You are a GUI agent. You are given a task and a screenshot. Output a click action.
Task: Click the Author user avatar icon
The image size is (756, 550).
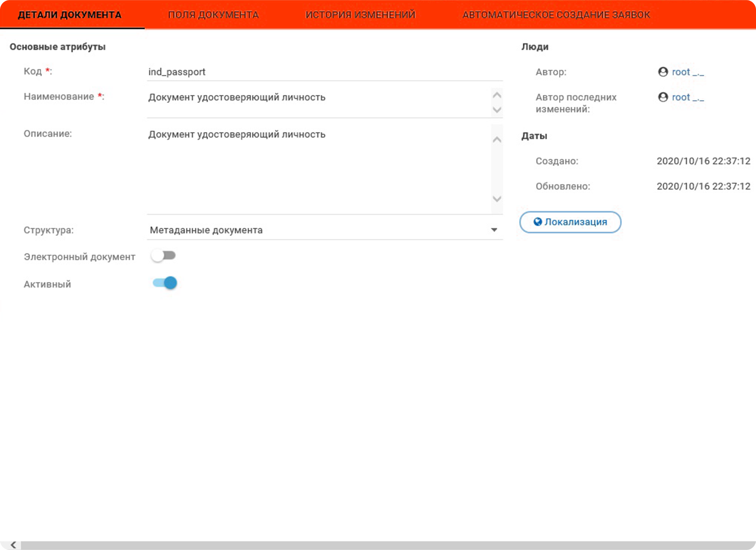click(x=663, y=72)
